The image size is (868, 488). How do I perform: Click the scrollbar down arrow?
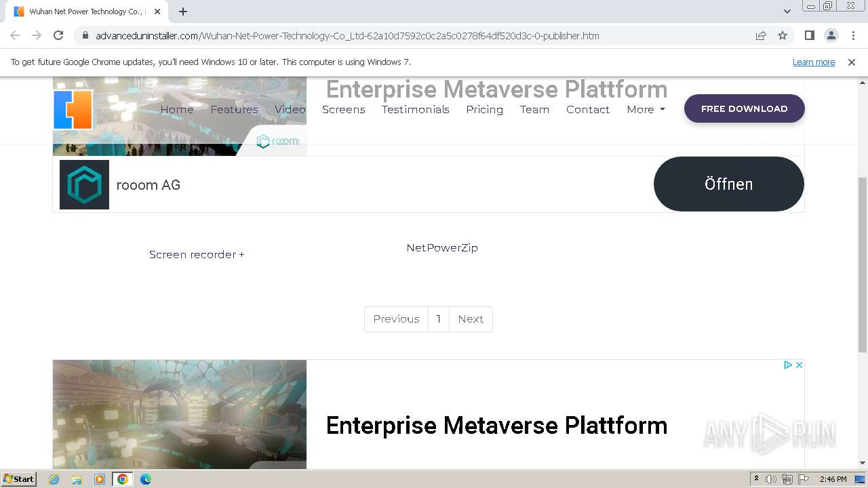click(862, 463)
